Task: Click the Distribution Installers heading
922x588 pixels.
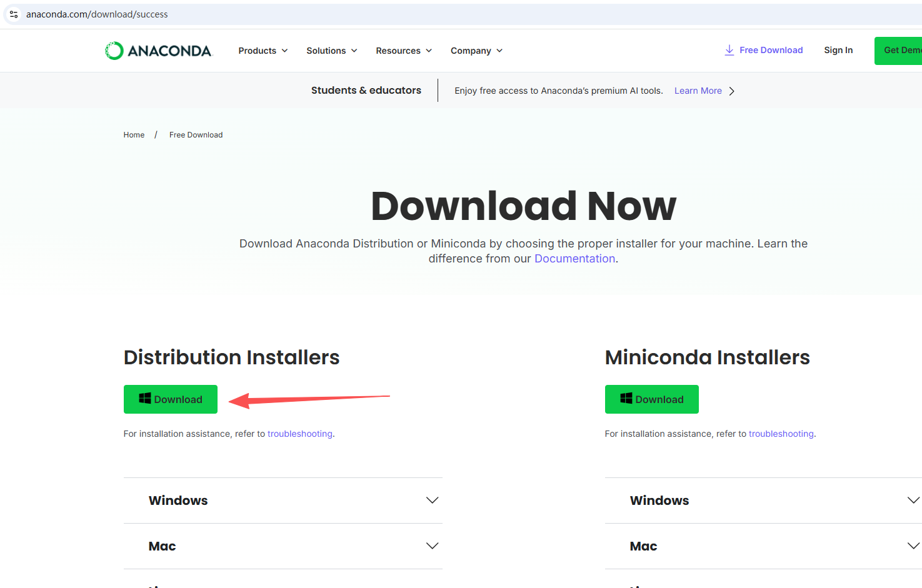Action: [x=232, y=357]
